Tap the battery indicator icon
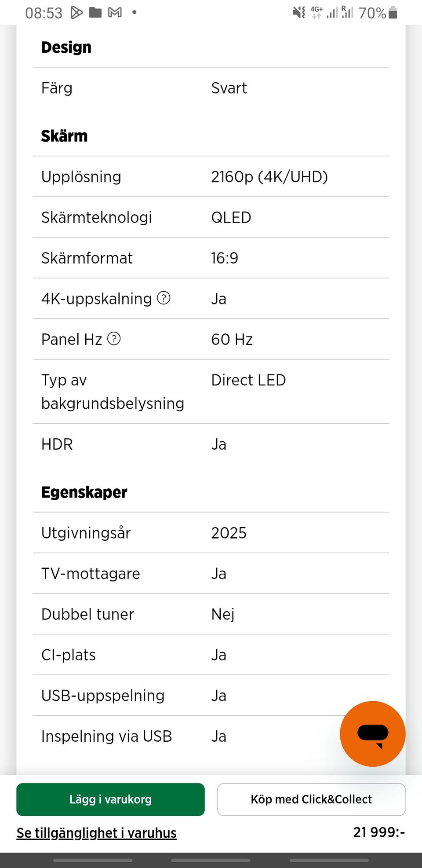The height and width of the screenshot is (868, 422). (393, 13)
